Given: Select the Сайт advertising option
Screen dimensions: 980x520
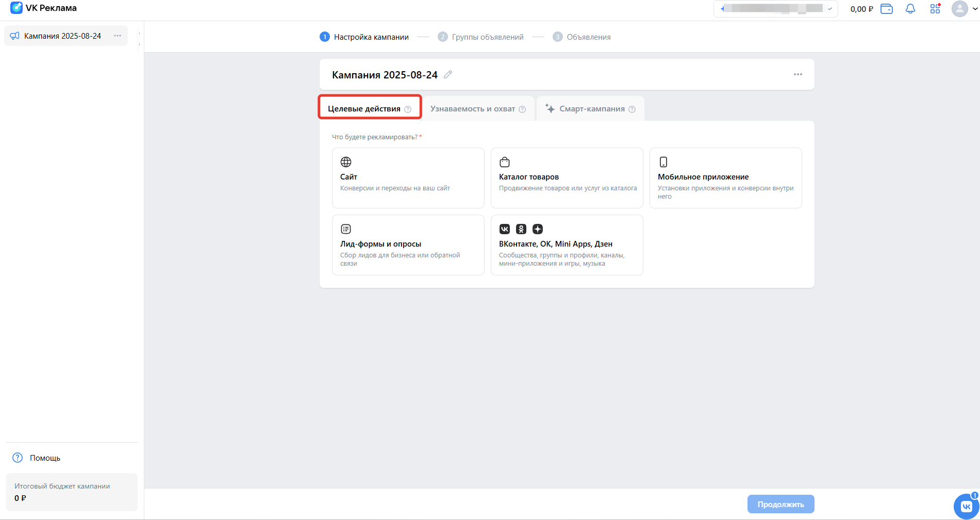Looking at the screenshot, I should click(x=408, y=178).
